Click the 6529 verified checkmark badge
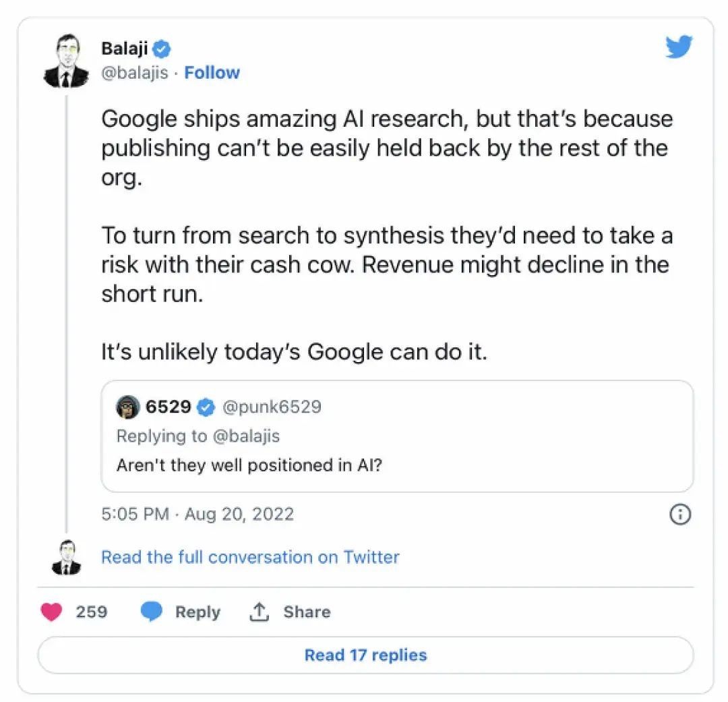The image size is (728, 702). (x=206, y=407)
